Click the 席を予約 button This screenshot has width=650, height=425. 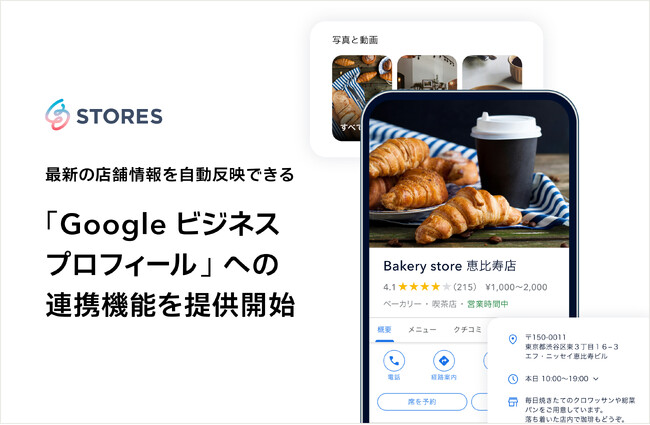coord(422,401)
